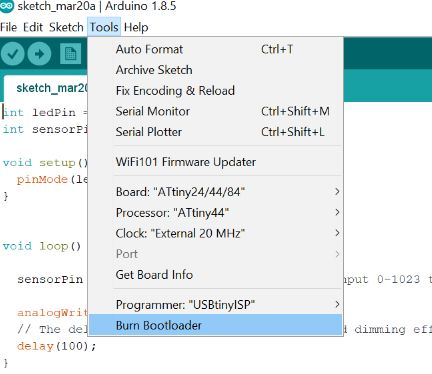Expand the Clock External 20 MHz submenu
Screen dimensions: 432x374
[215, 233]
